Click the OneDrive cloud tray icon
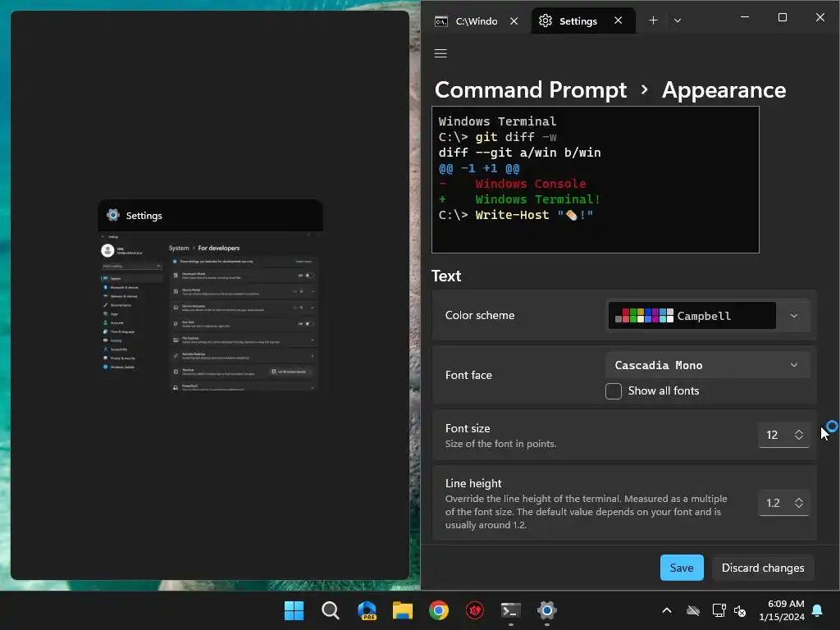The image size is (840, 630). tap(693, 610)
